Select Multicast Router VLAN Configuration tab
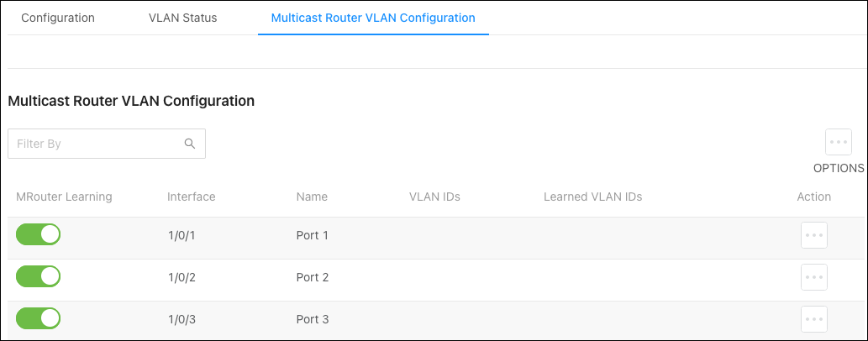 (373, 18)
